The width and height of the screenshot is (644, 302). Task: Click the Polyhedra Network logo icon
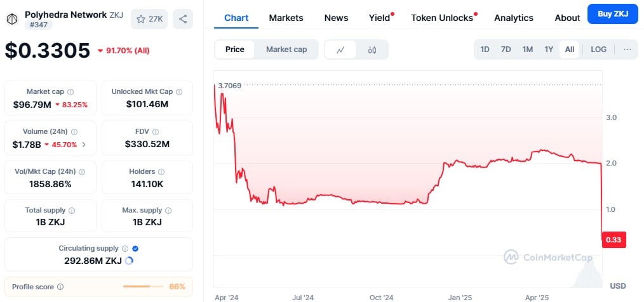click(x=12, y=19)
